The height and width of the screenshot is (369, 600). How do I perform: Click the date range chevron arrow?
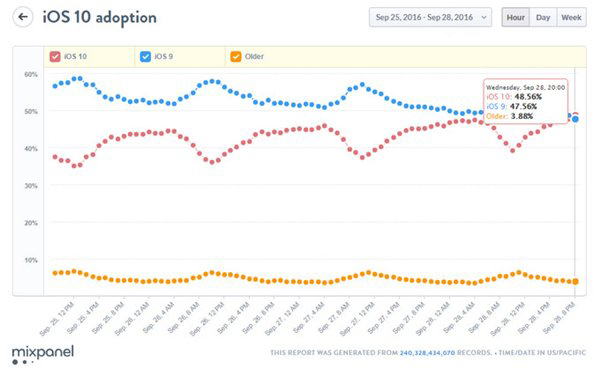tap(484, 18)
